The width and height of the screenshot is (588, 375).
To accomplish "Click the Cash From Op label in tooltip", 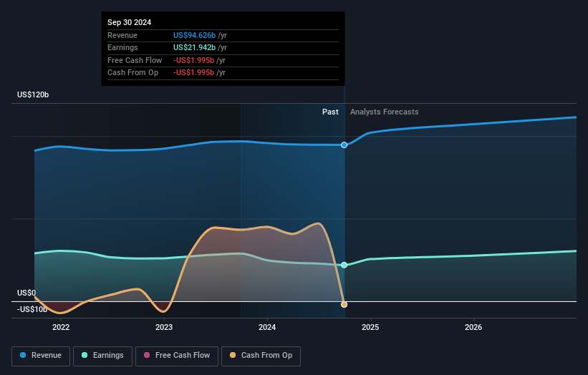I will coord(132,73).
